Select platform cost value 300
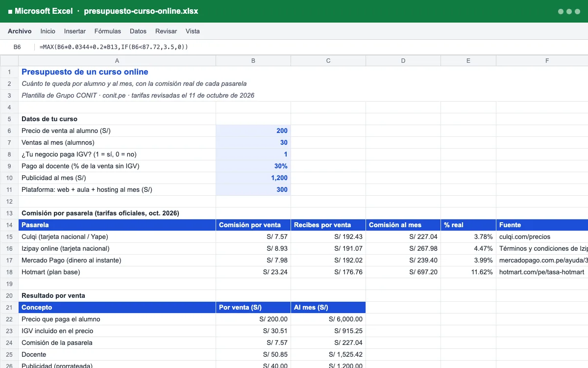The image size is (588, 368). coord(253,189)
